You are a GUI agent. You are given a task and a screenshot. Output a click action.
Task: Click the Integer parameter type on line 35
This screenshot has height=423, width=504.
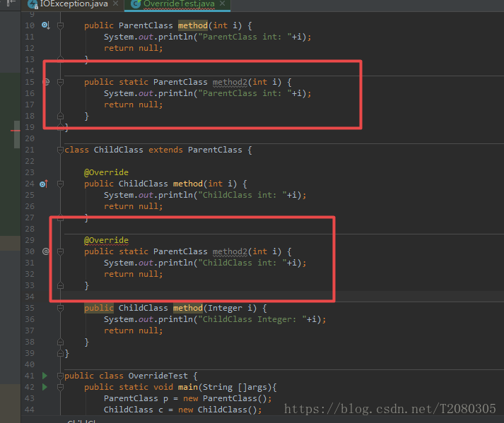[225, 308]
